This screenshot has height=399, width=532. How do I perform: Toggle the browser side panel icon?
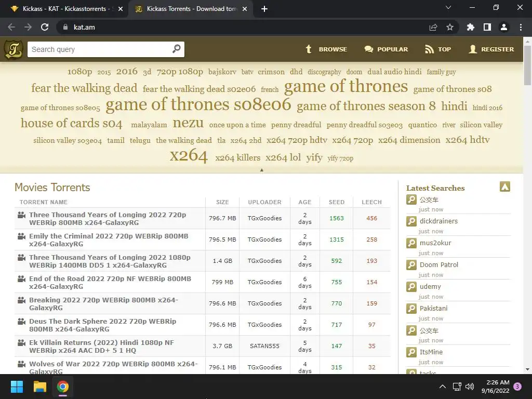(487, 27)
